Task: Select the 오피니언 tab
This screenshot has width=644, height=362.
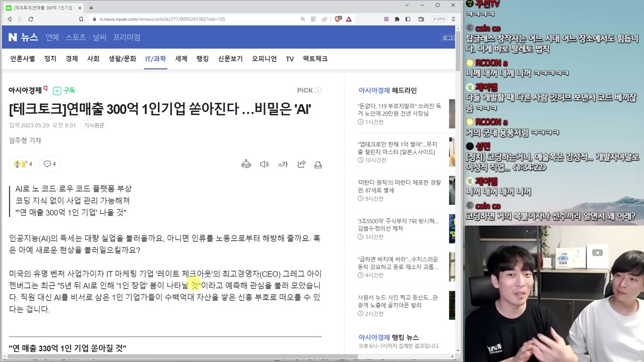Action: click(264, 58)
